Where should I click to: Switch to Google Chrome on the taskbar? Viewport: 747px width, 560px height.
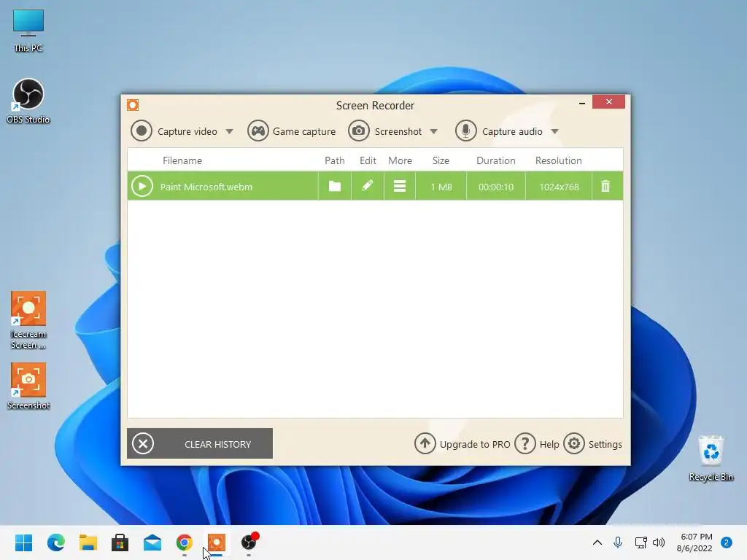185,542
